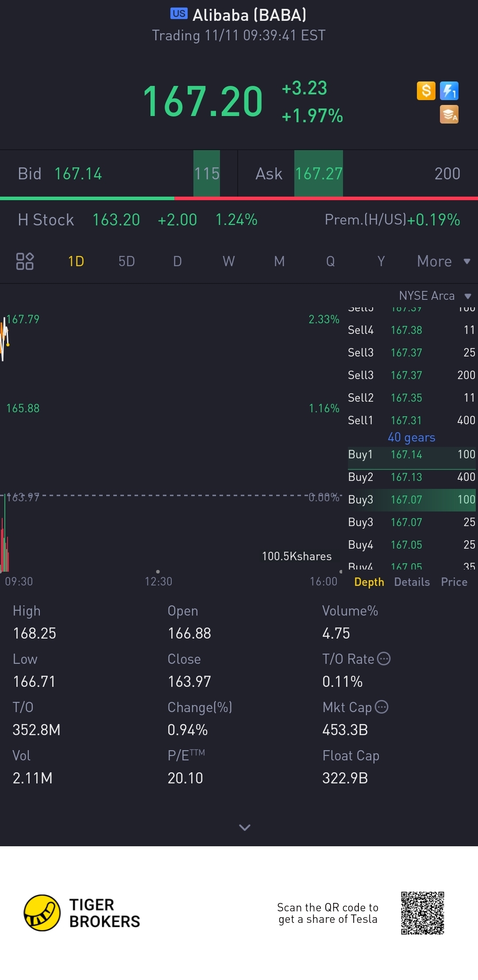Open the chart layout grid icon
The width and height of the screenshot is (478, 980).
click(25, 261)
